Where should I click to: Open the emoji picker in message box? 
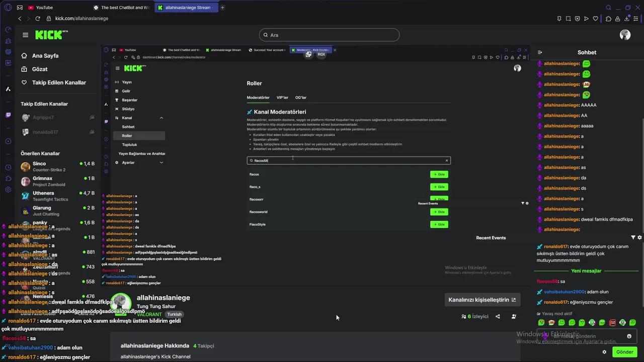pos(629,336)
